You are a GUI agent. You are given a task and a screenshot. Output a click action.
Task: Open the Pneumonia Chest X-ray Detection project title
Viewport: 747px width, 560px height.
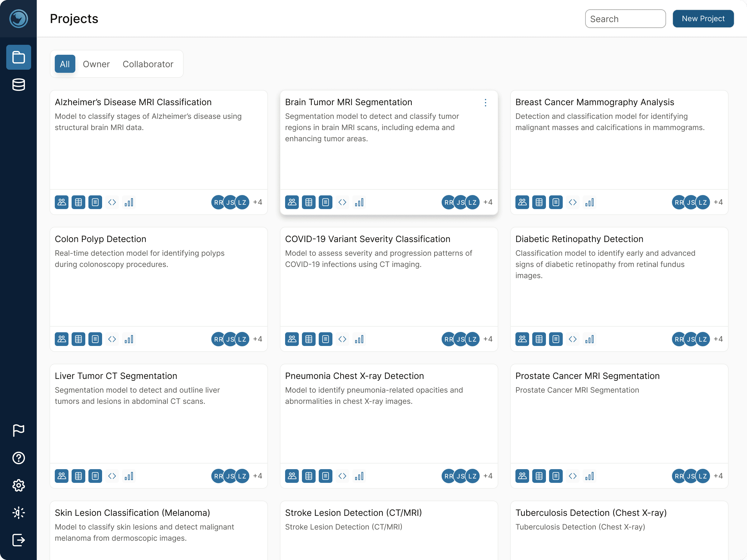pyautogui.click(x=354, y=376)
